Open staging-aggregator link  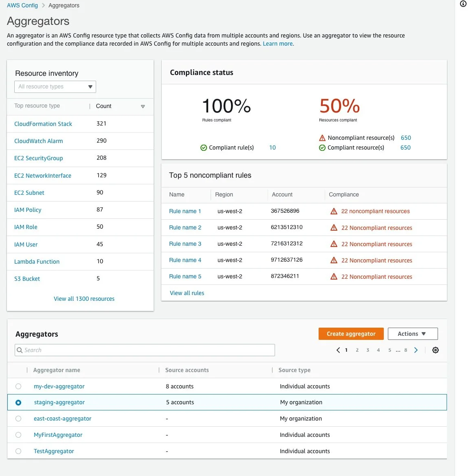tap(59, 402)
